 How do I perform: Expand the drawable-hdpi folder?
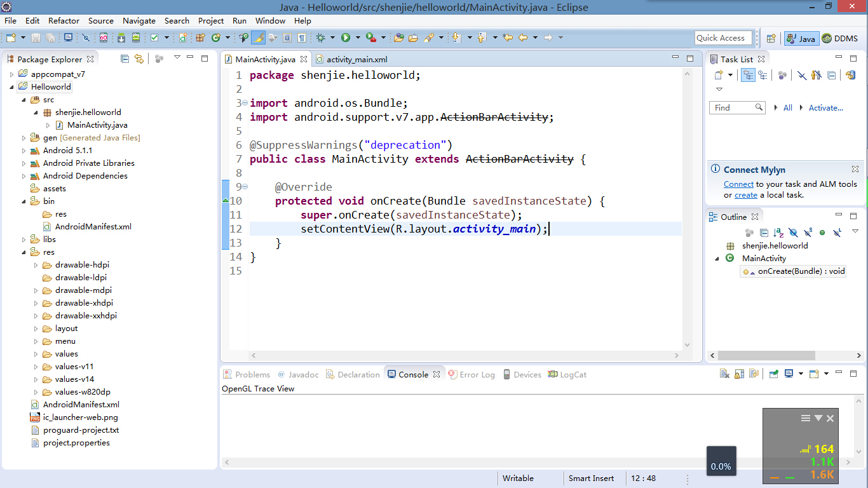coord(36,264)
